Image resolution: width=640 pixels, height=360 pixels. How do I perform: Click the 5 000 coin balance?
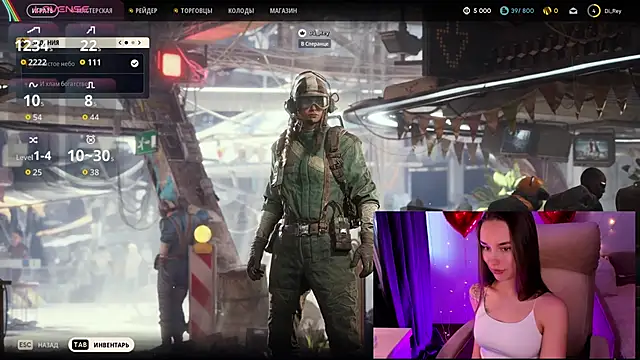482,11
